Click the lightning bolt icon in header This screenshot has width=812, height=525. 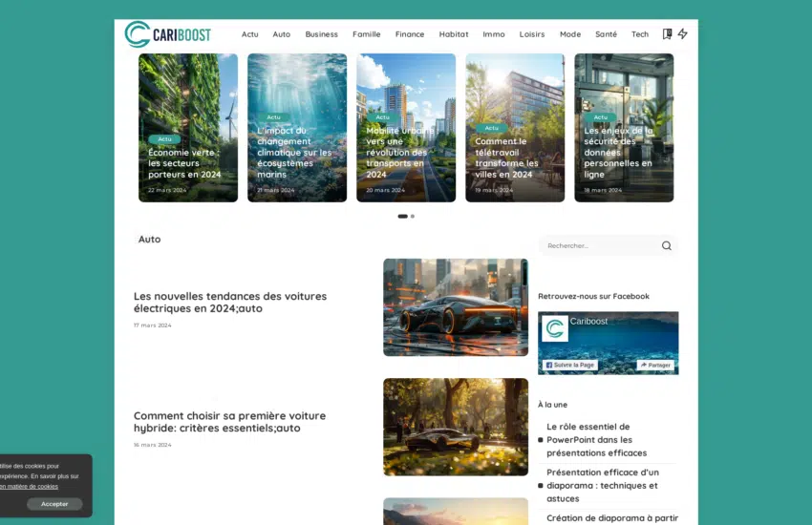tap(682, 34)
